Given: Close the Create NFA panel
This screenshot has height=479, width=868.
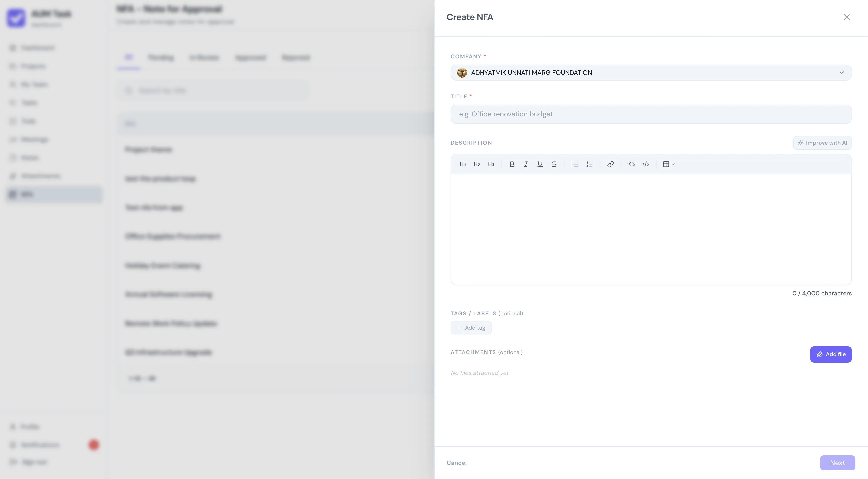Looking at the screenshot, I should (847, 17).
